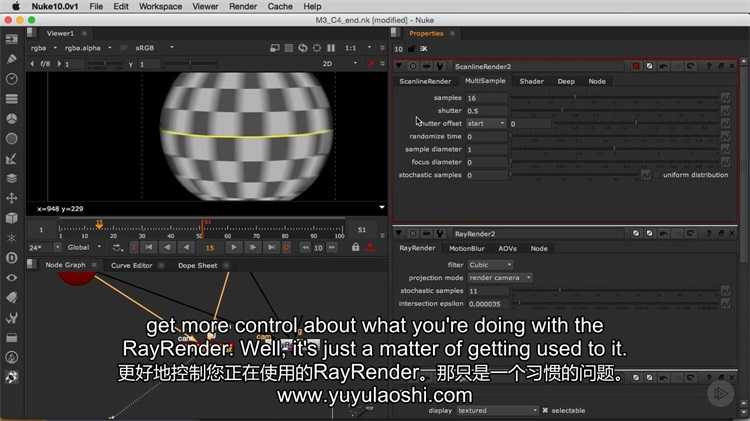Toggle ScanlineRender2 red node color button
The height and width of the screenshot is (421, 750).
pos(636,66)
